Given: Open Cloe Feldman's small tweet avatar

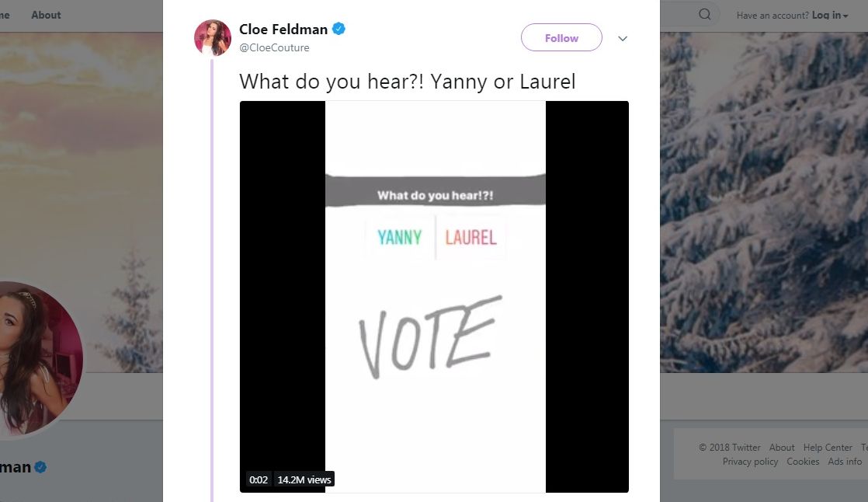Looking at the screenshot, I should coord(213,38).
